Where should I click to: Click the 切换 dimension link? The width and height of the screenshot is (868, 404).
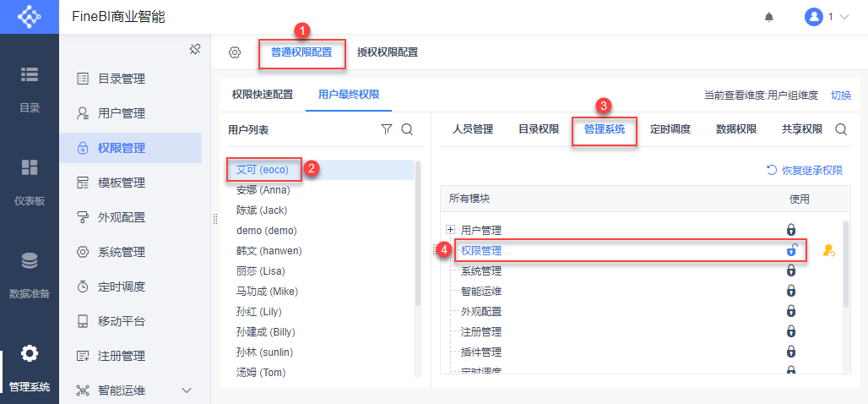pyautogui.click(x=841, y=96)
